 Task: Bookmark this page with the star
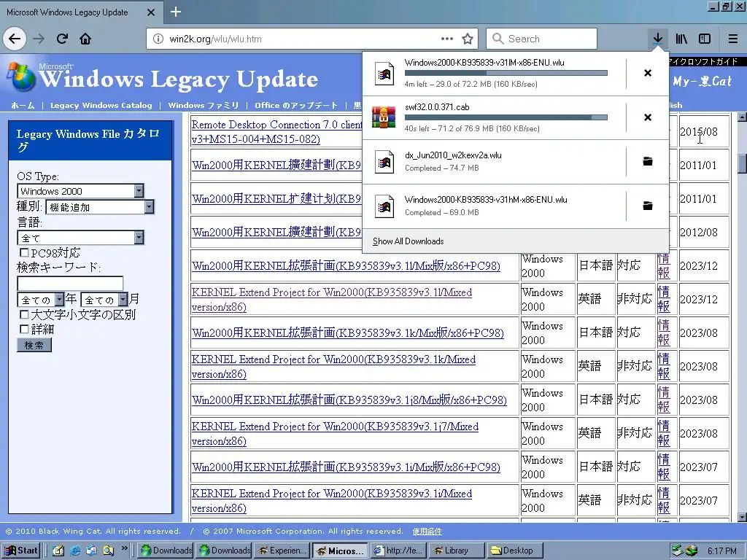click(x=468, y=39)
